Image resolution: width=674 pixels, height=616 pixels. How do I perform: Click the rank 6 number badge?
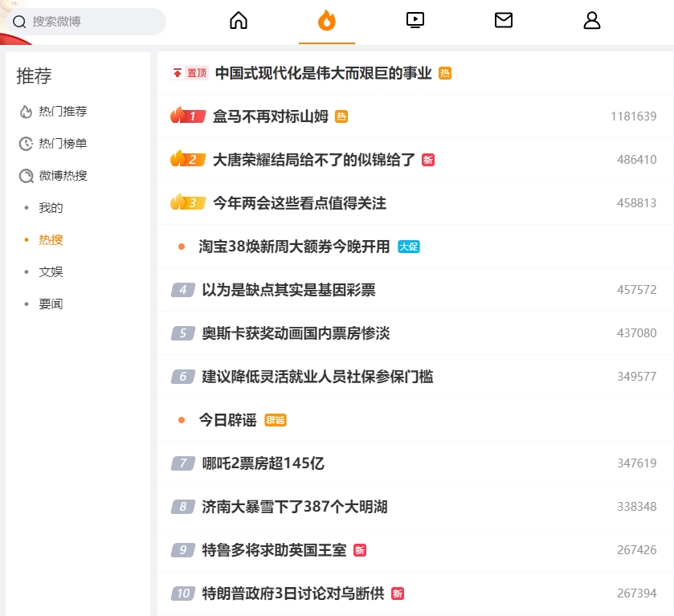coord(183,377)
